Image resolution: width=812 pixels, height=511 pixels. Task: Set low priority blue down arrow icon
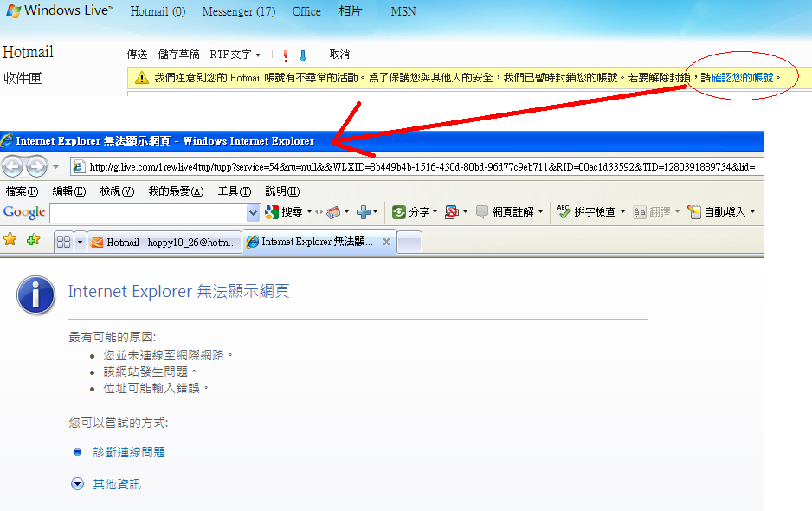pyautogui.click(x=303, y=55)
